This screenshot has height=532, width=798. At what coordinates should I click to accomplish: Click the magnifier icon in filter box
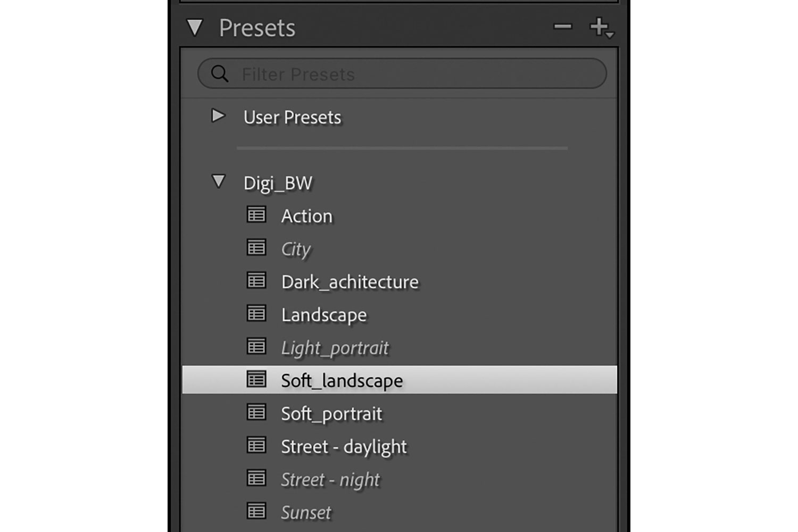[219, 73]
